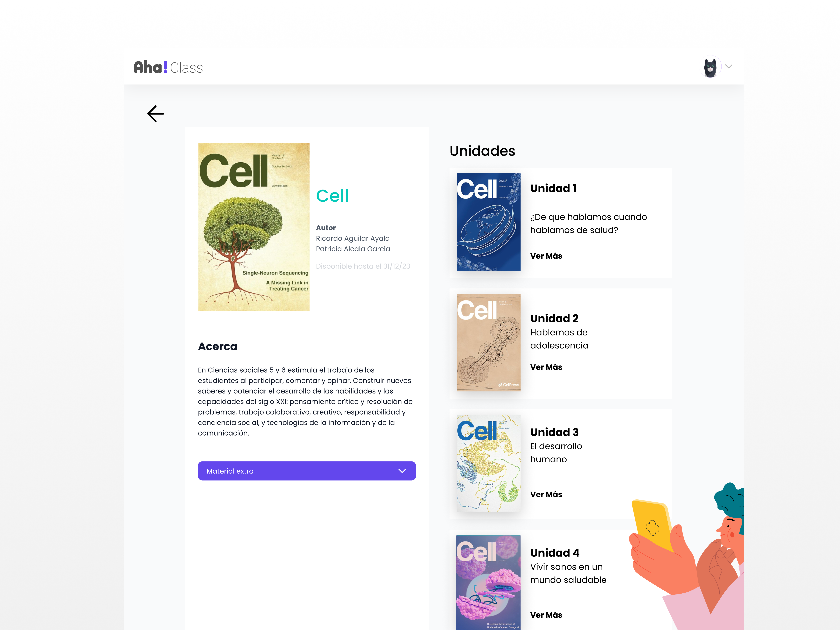Select the Autor label
The width and height of the screenshot is (840, 630).
[x=326, y=228]
